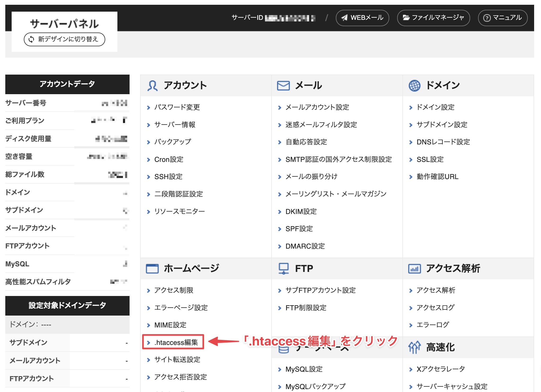
Task: Open SSH設定
Action: (x=168, y=177)
